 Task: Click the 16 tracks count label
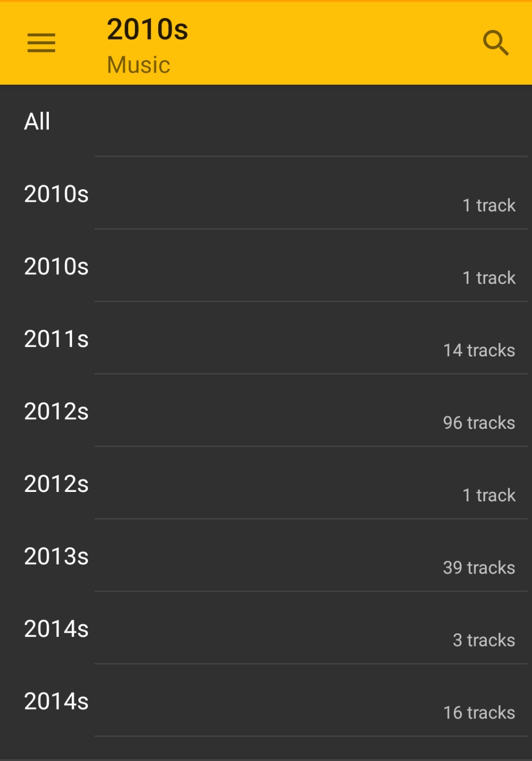click(x=479, y=713)
